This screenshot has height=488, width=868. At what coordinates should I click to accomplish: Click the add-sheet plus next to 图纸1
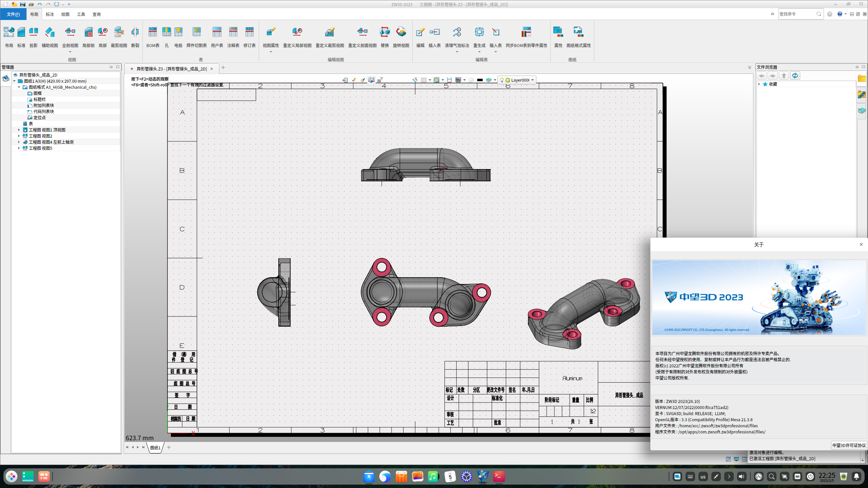click(169, 447)
